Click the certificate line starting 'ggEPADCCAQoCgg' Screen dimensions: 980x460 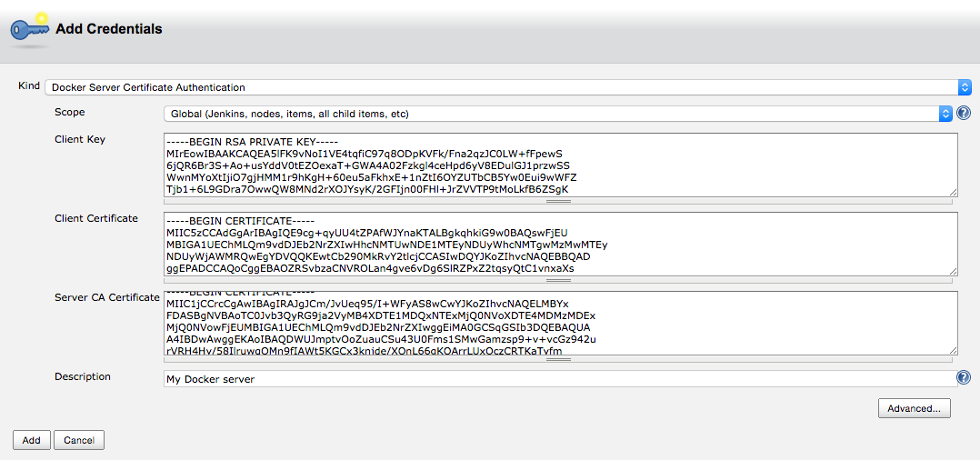point(370,269)
